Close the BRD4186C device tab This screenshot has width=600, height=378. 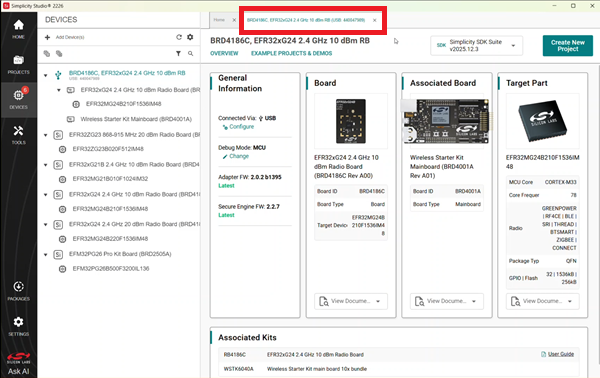(x=375, y=20)
